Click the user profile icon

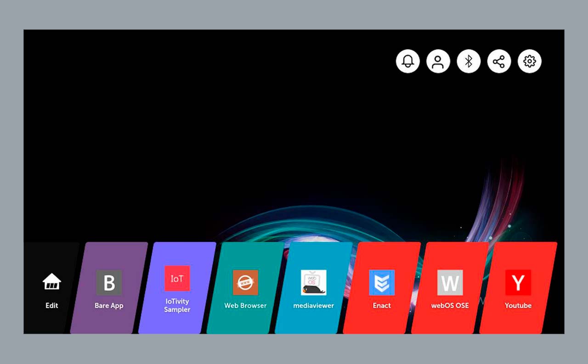click(x=438, y=61)
